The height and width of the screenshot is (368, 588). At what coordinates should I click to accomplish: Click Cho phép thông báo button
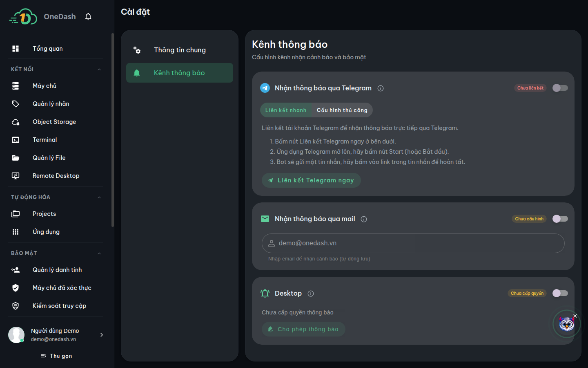coord(303,329)
